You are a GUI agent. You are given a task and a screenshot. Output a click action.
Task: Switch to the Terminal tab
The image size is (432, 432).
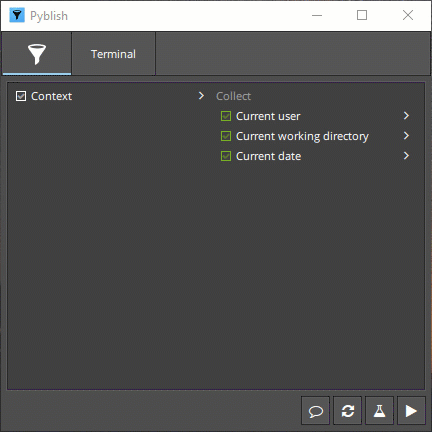(113, 54)
